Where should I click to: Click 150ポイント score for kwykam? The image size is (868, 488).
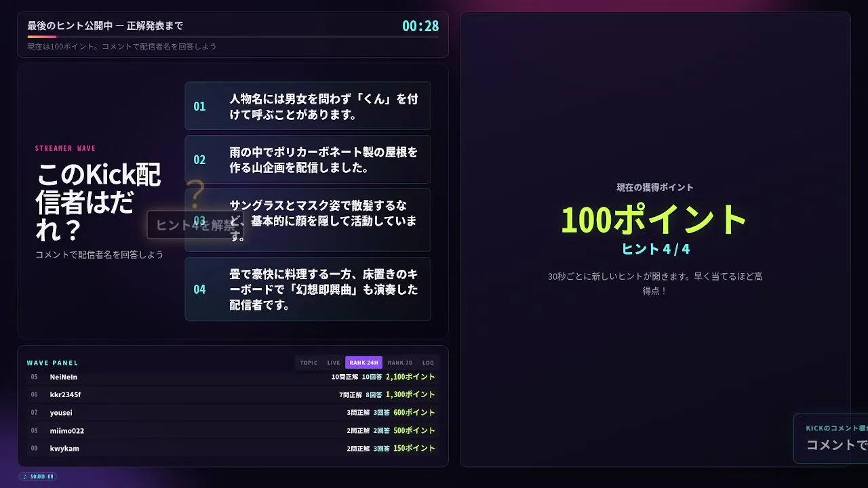point(414,449)
